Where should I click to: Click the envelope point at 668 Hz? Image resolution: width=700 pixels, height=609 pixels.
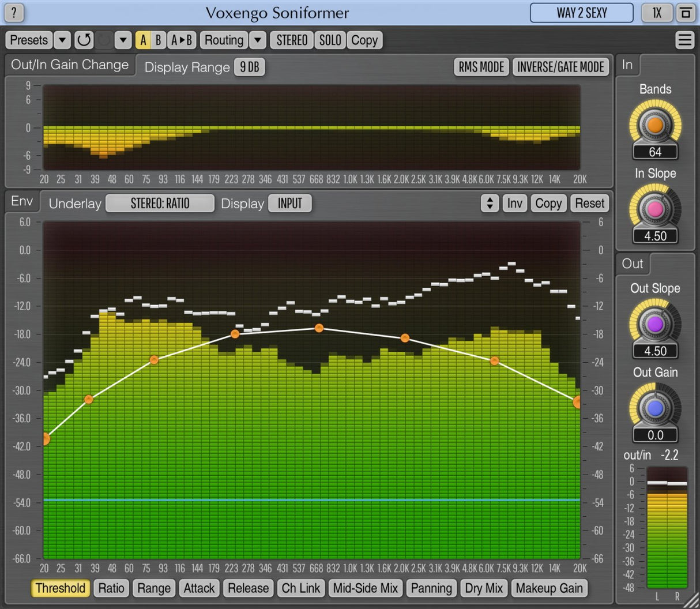[319, 328]
